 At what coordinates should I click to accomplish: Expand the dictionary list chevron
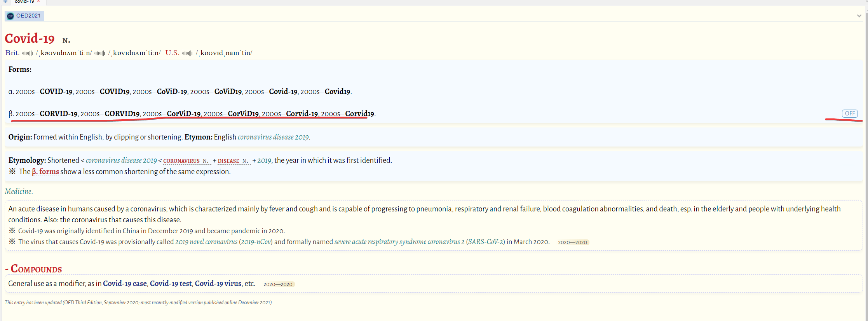click(x=859, y=16)
